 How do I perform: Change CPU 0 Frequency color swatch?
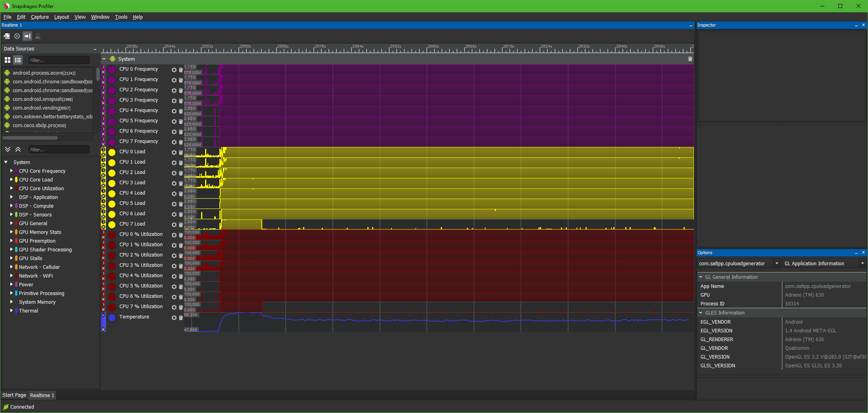112,69
